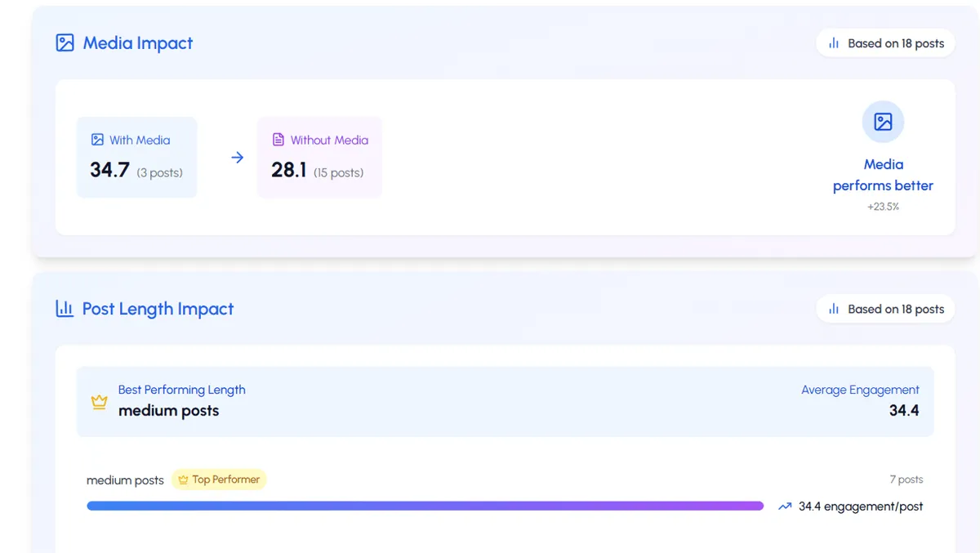Click the Average Engagement value 34.4
The image size is (980, 553).
(x=904, y=411)
